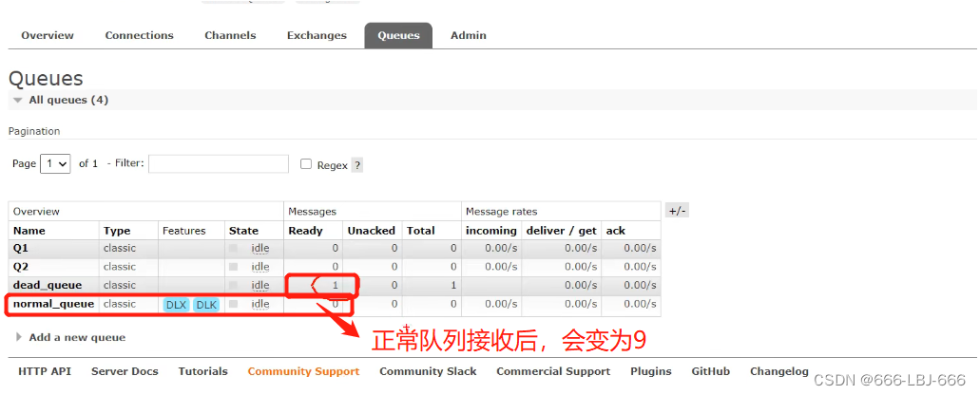Open the dead_queue queue details
980x395 pixels.
48,285
